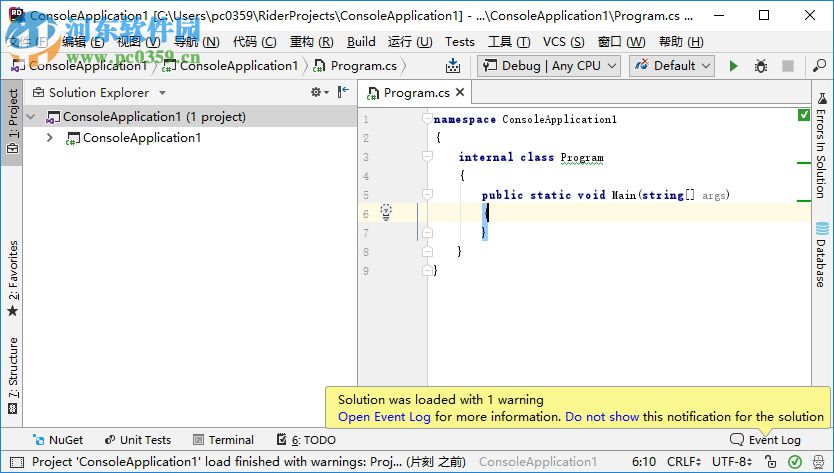Open the 编辑 (E) menu

tap(83, 42)
